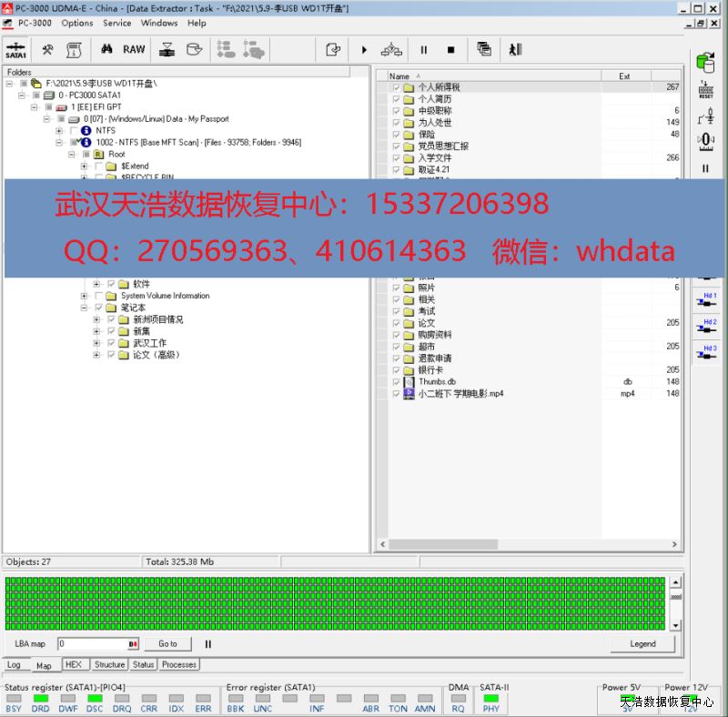
Task: Click the structure map icon beside play
Action: coord(391,49)
